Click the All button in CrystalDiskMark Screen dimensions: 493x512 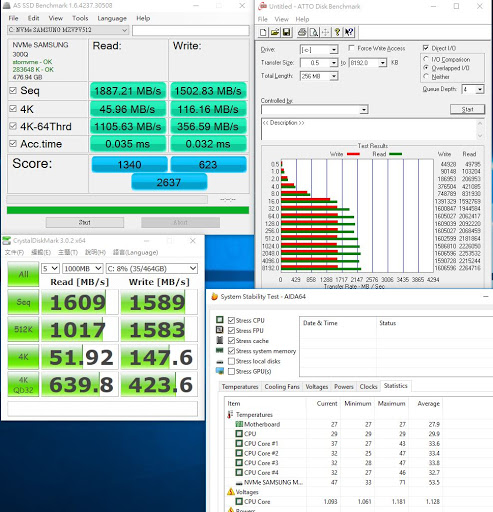[x=23, y=274]
